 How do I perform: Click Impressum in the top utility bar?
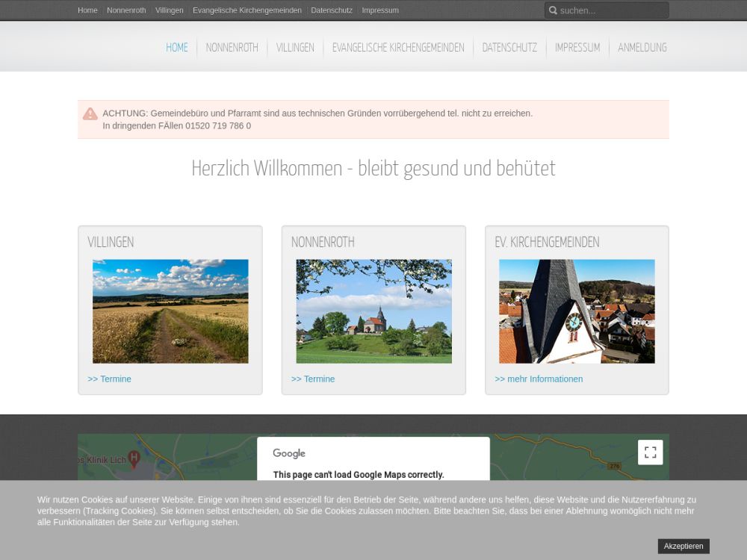click(380, 10)
